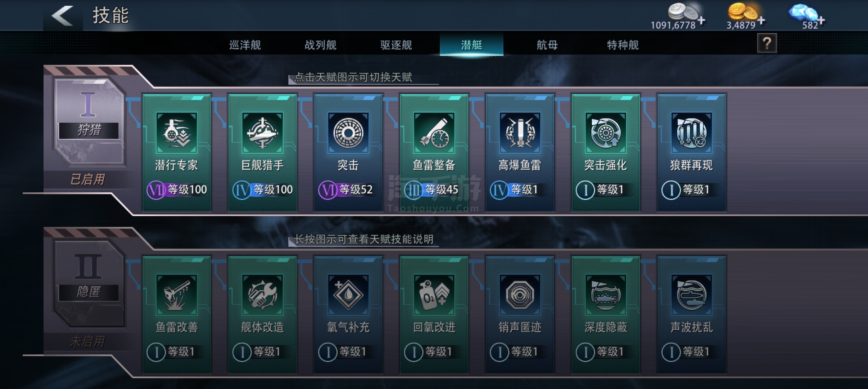Switch to the 巡洋舰 tab

pyautogui.click(x=245, y=45)
